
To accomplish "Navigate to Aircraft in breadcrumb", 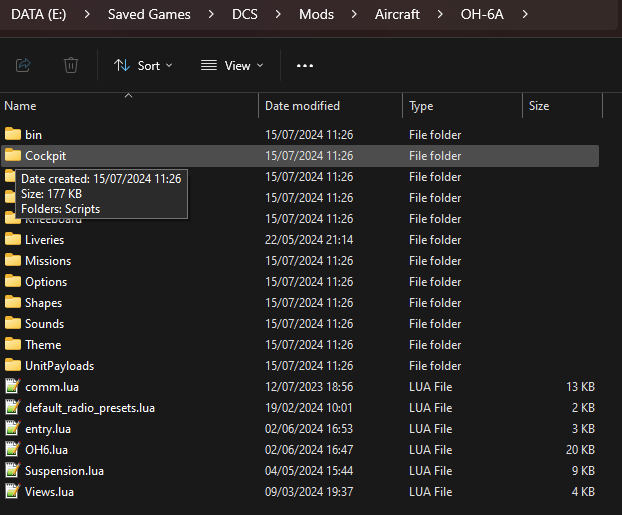I will click(397, 14).
